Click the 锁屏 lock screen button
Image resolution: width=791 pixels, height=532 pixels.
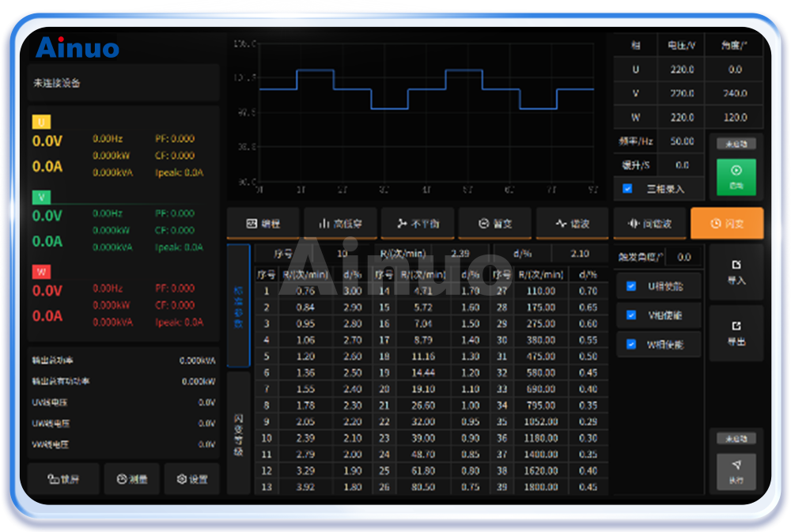63,479
